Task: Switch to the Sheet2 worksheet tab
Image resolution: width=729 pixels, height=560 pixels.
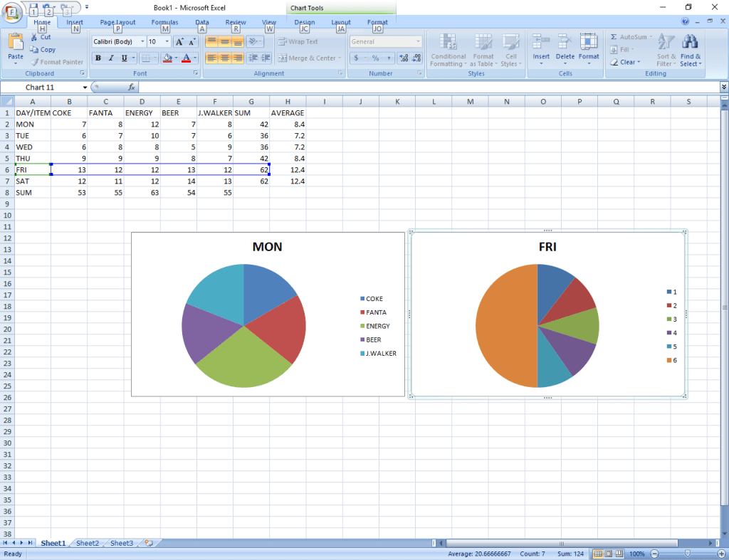Action: point(88,543)
